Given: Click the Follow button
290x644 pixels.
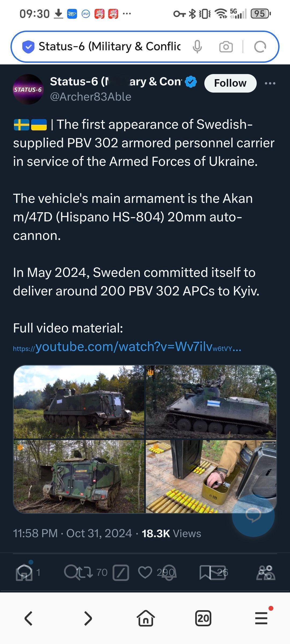Looking at the screenshot, I should click(230, 83).
